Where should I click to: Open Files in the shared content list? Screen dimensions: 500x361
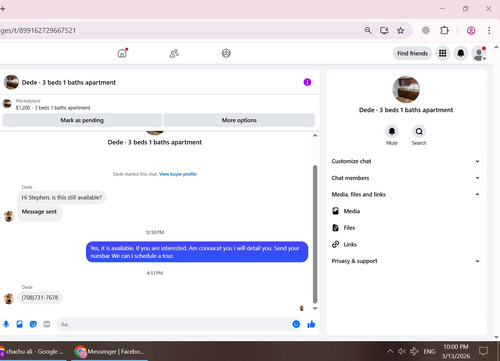344,228
